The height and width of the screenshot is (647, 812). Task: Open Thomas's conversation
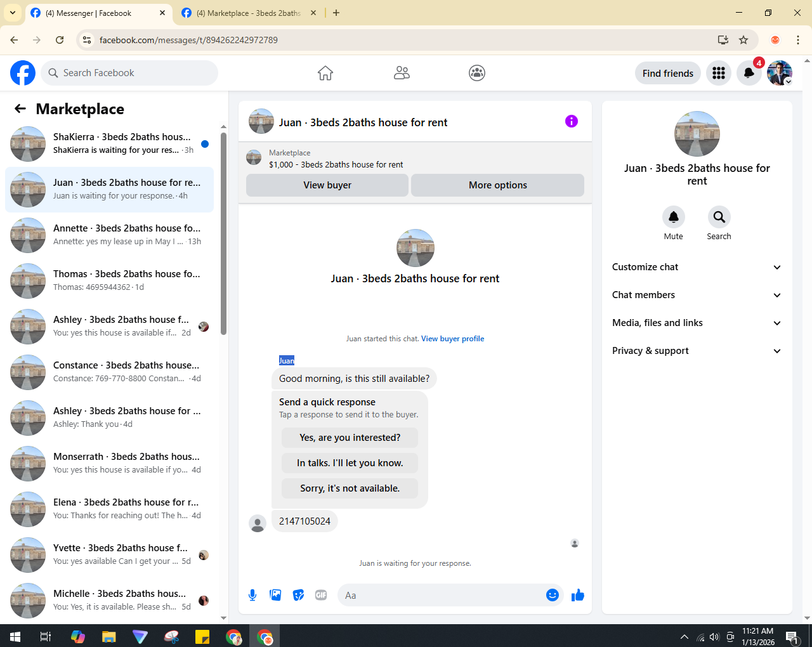tap(109, 281)
